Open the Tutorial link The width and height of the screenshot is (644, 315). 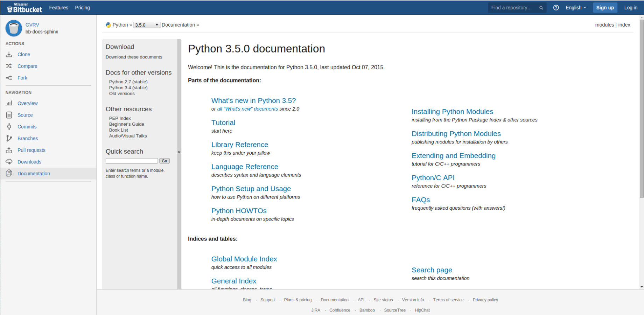(223, 122)
